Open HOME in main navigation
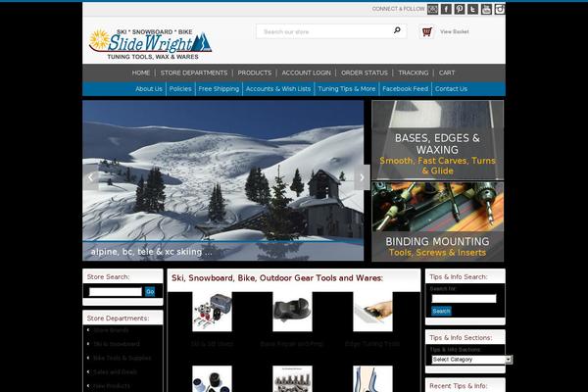This screenshot has width=588, height=392. (x=141, y=73)
